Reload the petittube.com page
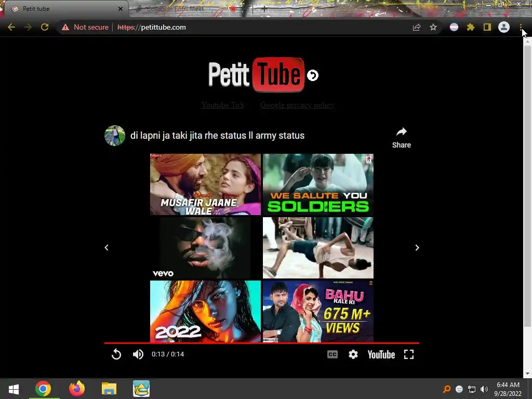This screenshot has width=532, height=399. click(45, 27)
